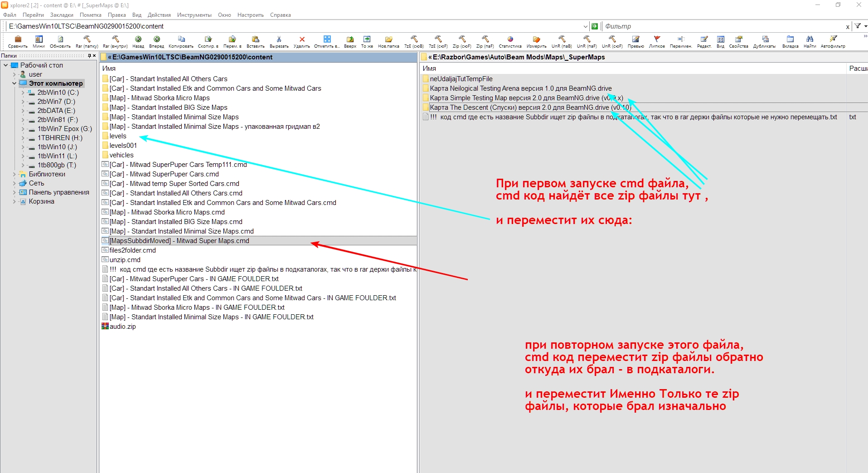The image size is (868, 473).
Task: Click the Отметить в... toolbar icon
Action: pos(327,39)
